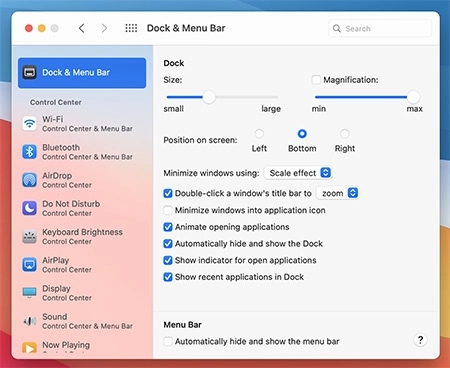Screen dimensions: 450x368
Task: Toggle Animate opening applications checkbox
Action: (x=168, y=227)
